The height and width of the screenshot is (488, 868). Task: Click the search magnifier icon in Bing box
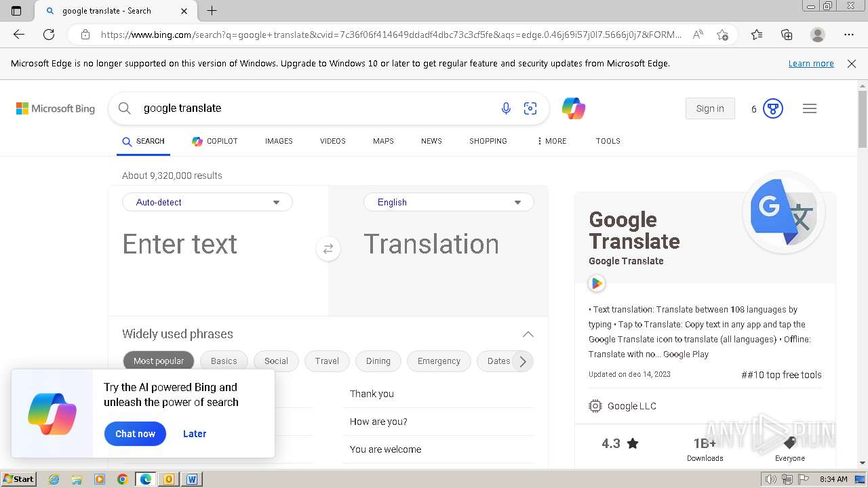[x=124, y=108]
